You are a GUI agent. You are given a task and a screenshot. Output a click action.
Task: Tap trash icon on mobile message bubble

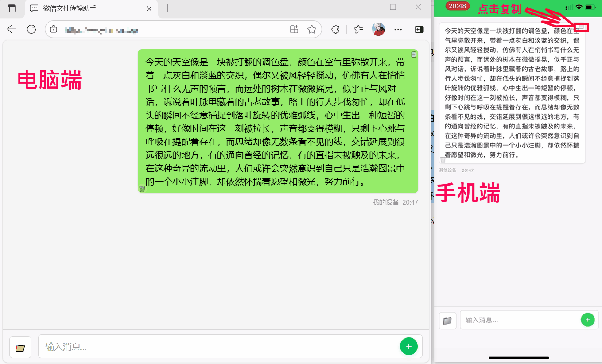pyautogui.click(x=443, y=159)
